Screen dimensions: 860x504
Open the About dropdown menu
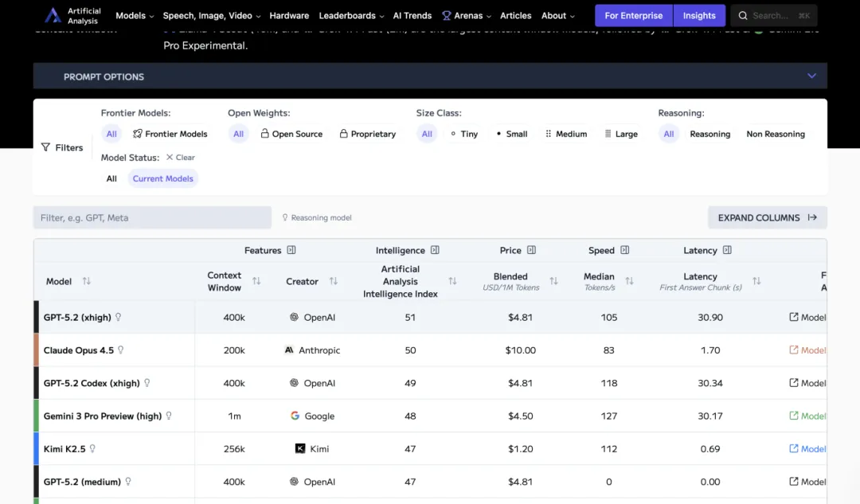coord(557,15)
